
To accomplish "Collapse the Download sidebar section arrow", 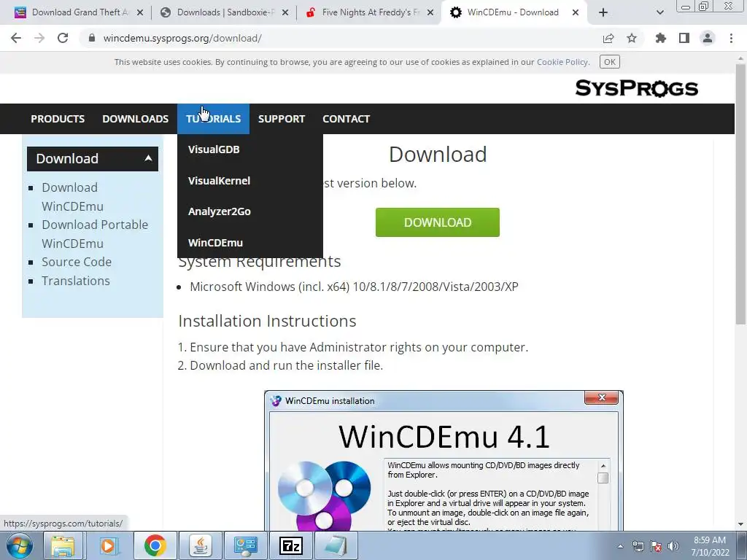I will [x=148, y=158].
